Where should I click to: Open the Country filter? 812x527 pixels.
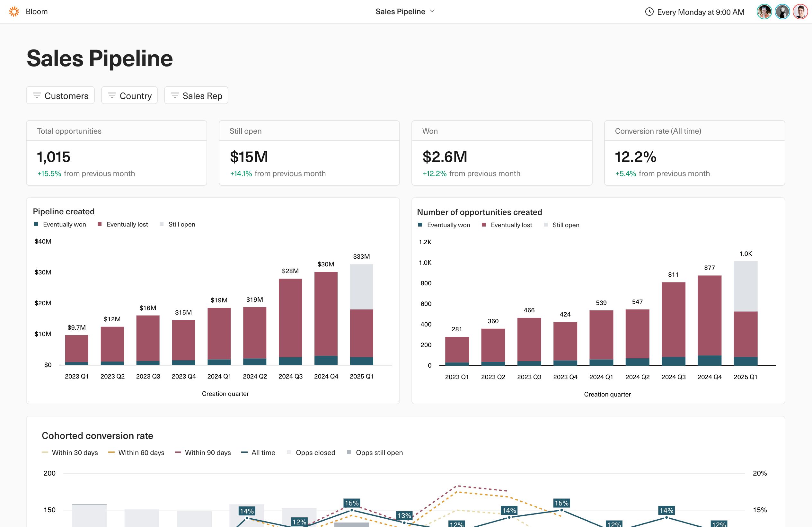click(129, 95)
